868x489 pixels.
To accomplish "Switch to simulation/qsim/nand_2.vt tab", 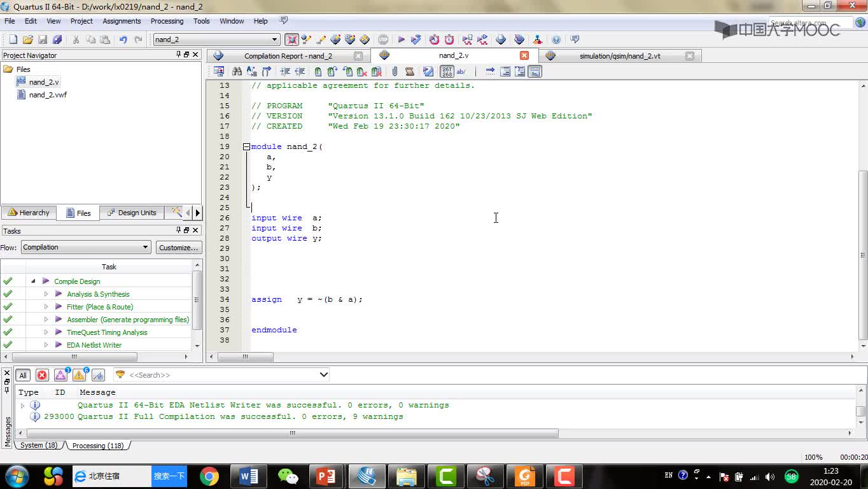I will point(620,56).
